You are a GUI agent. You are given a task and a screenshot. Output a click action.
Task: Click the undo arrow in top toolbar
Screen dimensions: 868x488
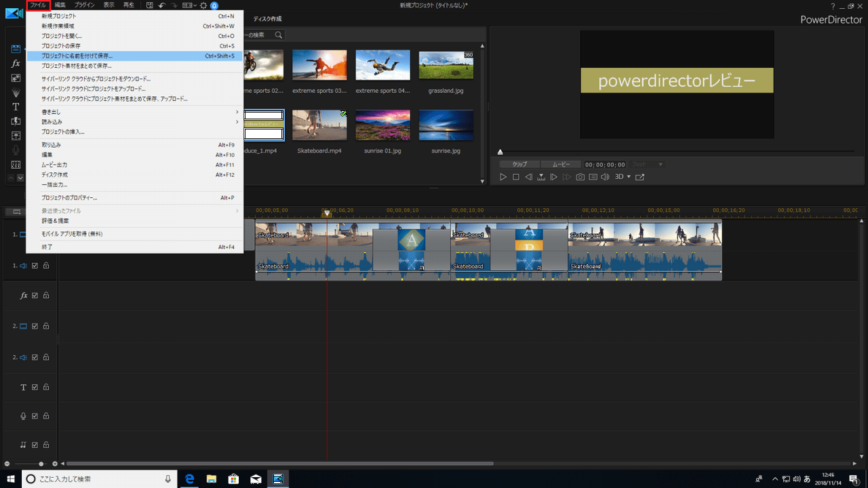click(162, 5)
